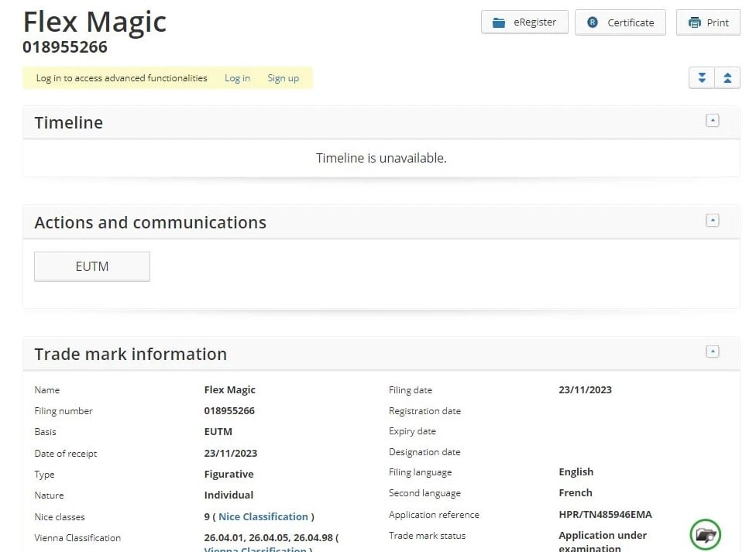Screen dimensions: 756x552
Task: Click the printer icon to print
Action: (694, 22)
